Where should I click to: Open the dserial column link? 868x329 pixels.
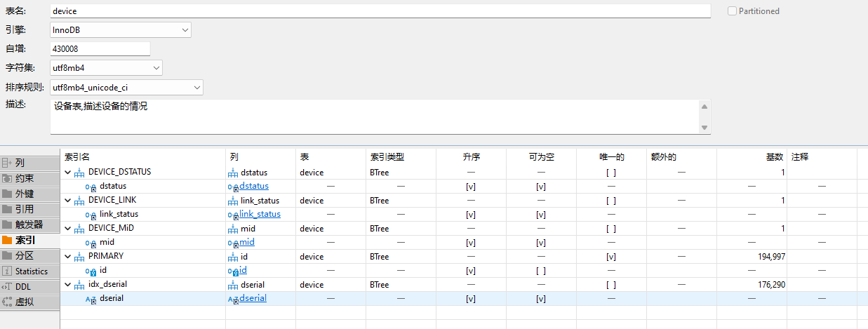tap(253, 298)
